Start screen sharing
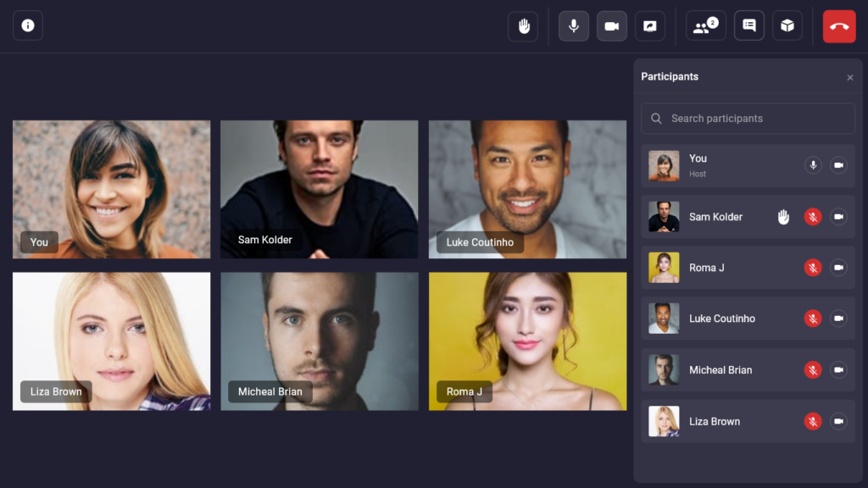The width and height of the screenshot is (868, 488). click(649, 25)
